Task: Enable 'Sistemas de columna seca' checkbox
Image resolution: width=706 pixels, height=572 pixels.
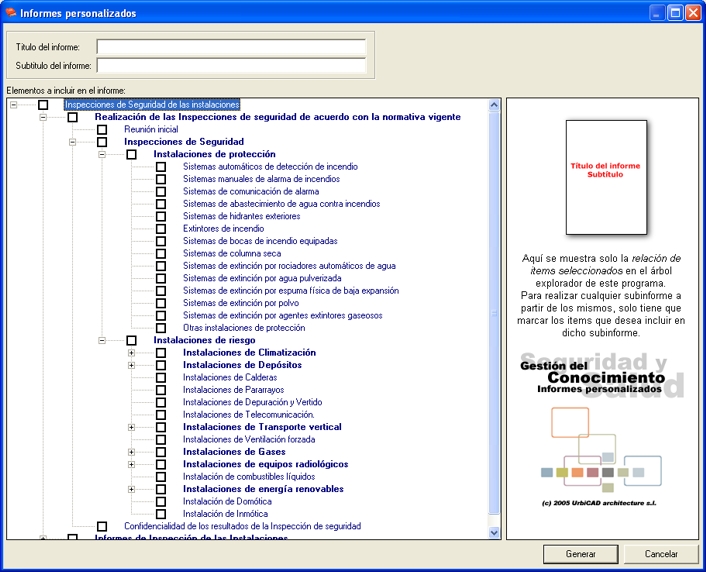Action: [161, 254]
